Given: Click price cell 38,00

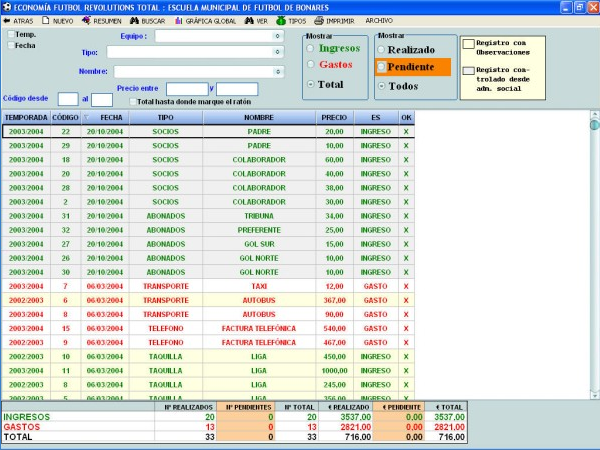Looking at the screenshot, I should tap(334, 188).
